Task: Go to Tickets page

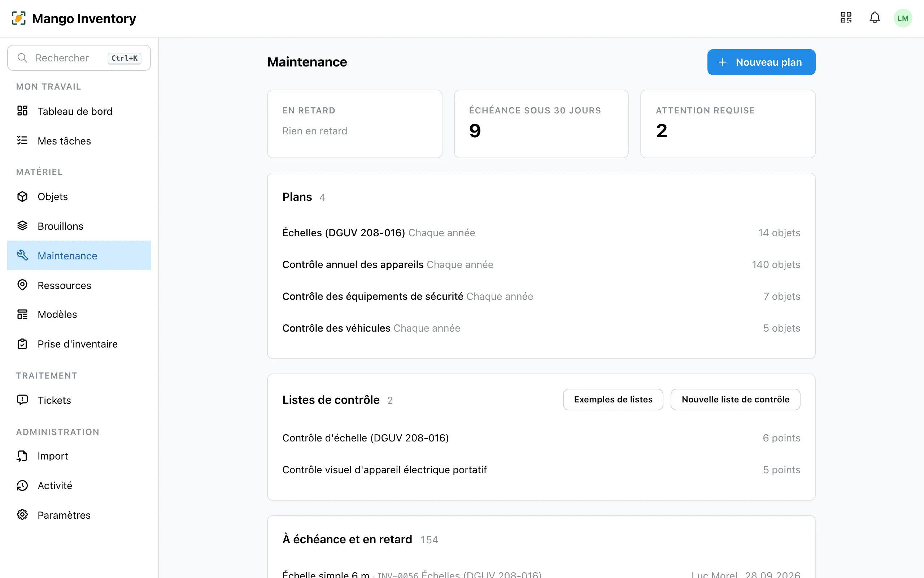Action: click(x=79, y=400)
